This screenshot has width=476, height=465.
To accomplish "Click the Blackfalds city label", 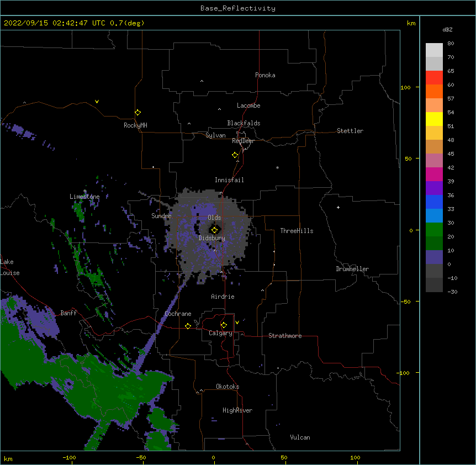I will pos(244,123).
